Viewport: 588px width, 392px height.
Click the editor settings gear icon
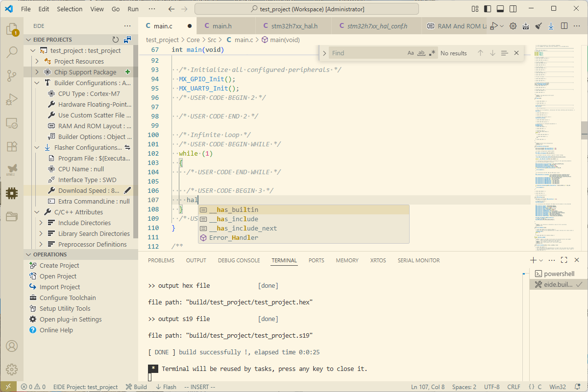(x=513, y=26)
